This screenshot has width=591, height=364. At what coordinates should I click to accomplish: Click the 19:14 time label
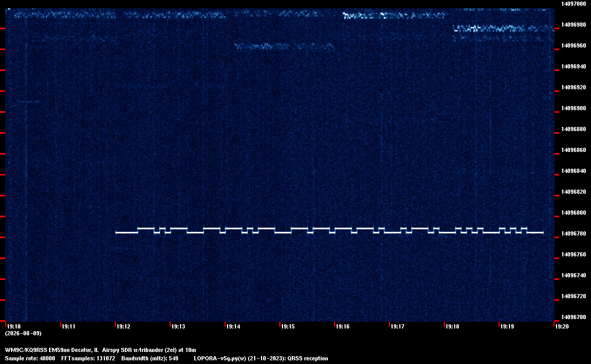pyautogui.click(x=233, y=326)
